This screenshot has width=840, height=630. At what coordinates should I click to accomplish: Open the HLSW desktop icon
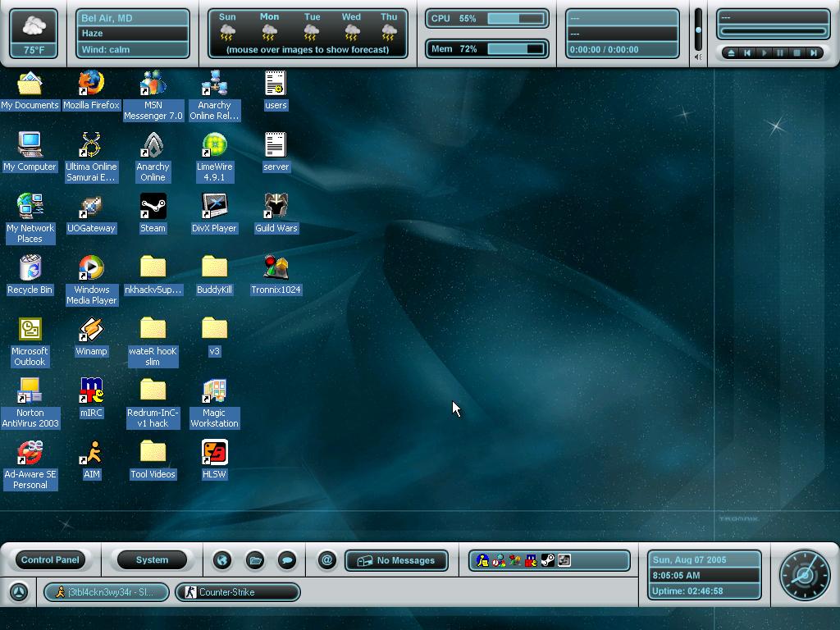(214, 452)
